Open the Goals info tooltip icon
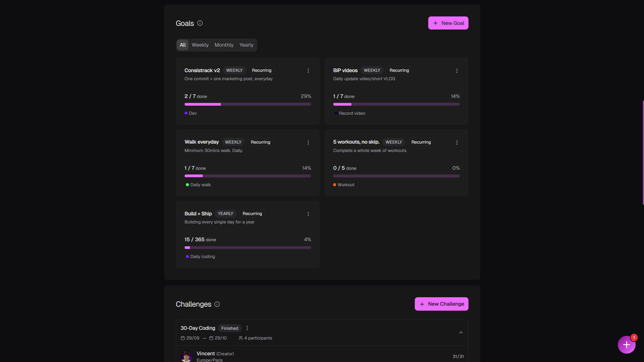This screenshot has width=644, height=362. click(x=200, y=23)
